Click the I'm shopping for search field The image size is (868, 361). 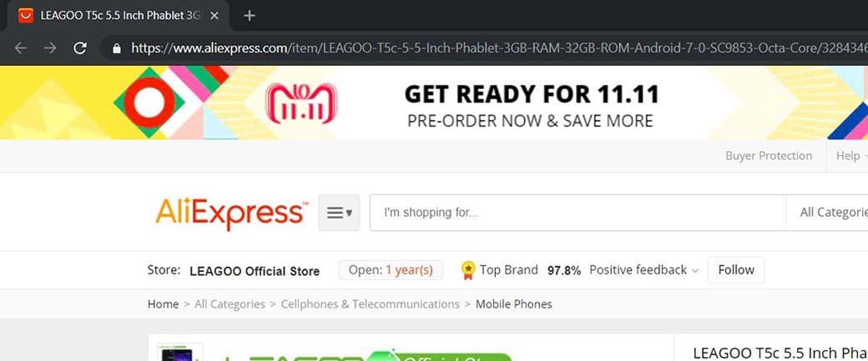pos(578,213)
